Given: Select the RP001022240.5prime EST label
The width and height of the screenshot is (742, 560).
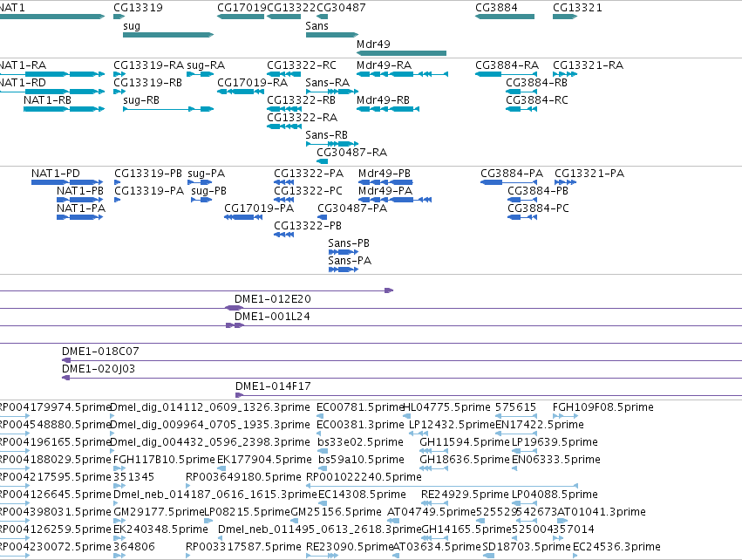Looking at the screenshot, I should [x=364, y=476].
